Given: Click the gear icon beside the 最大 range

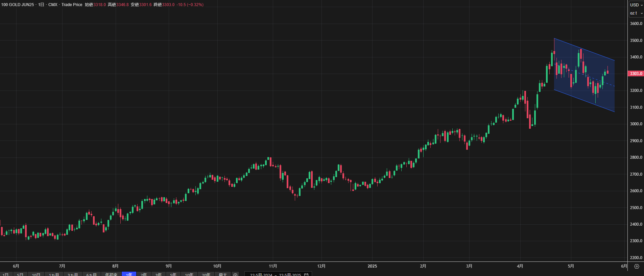Looking at the screenshot, I should tap(235, 274).
